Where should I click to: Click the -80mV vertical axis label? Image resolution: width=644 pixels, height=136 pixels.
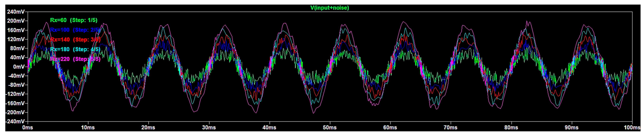click(x=17, y=85)
